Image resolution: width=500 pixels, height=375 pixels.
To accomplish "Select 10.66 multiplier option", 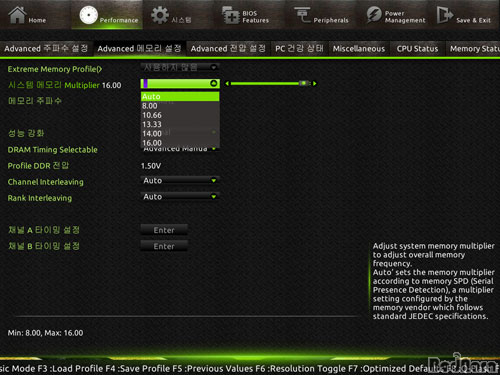I will 180,115.
